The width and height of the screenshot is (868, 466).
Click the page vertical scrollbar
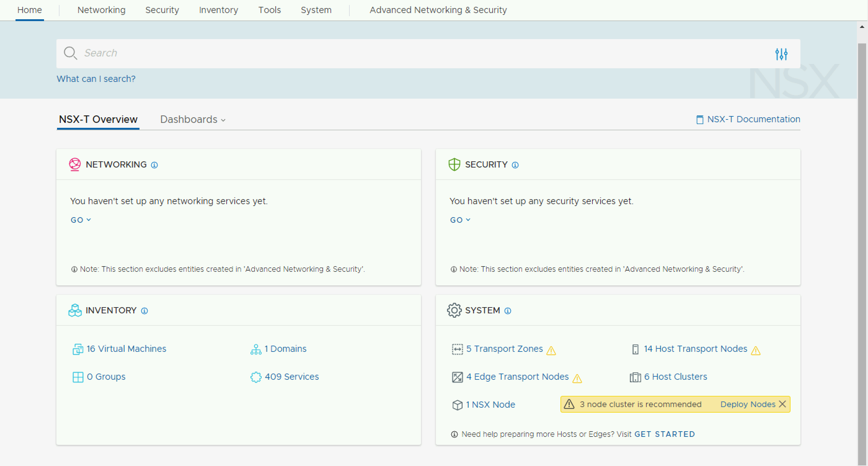(x=861, y=236)
